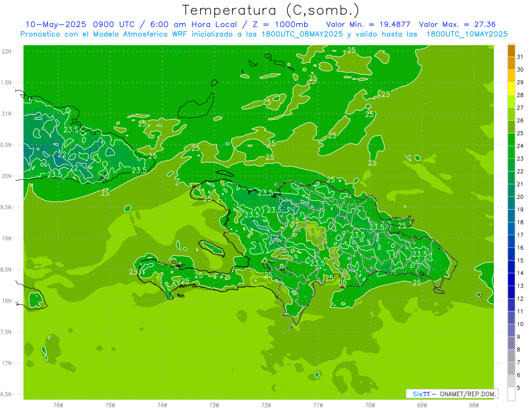The height and width of the screenshot is (411, 532).
Task: Click the 18 label on the color scale
Action: [520, 222]
